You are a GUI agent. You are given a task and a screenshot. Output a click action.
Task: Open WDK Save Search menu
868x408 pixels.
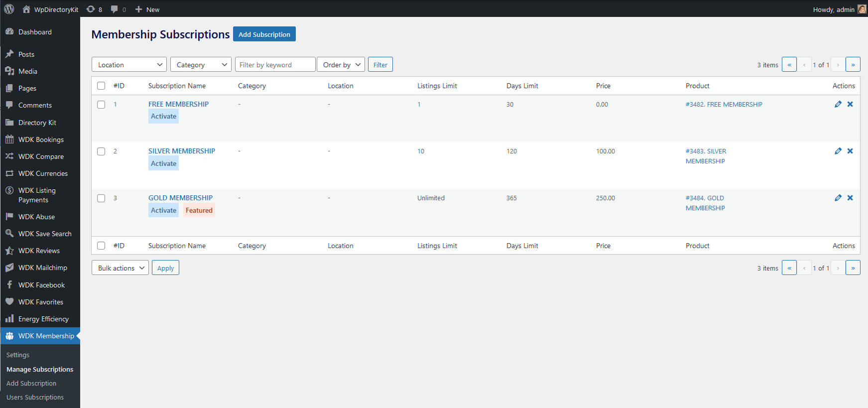(x=40, y=234)
